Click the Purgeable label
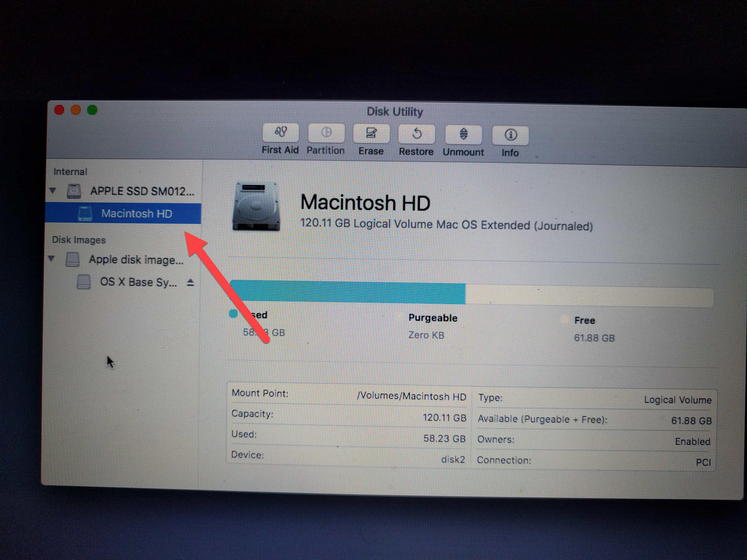747x560 pixels. point(433,318)
